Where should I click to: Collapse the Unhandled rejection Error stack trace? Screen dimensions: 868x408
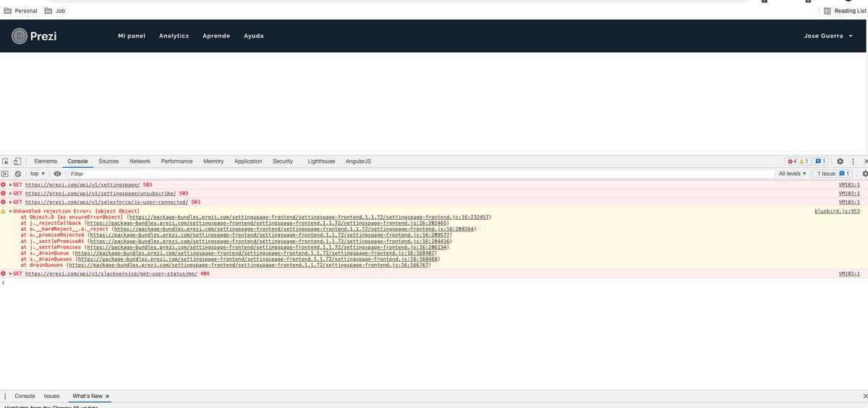(11, 211)
